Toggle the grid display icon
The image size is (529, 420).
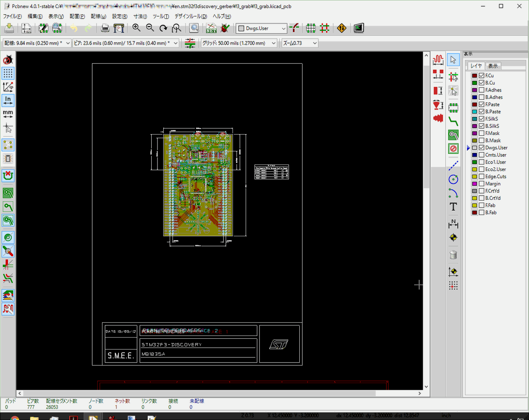[x=8, y=73]
